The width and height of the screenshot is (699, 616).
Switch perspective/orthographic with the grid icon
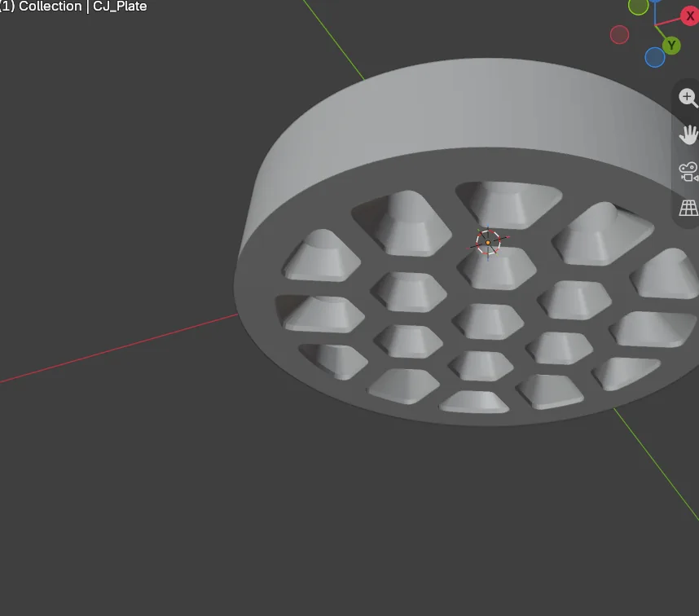click(688, 208)
